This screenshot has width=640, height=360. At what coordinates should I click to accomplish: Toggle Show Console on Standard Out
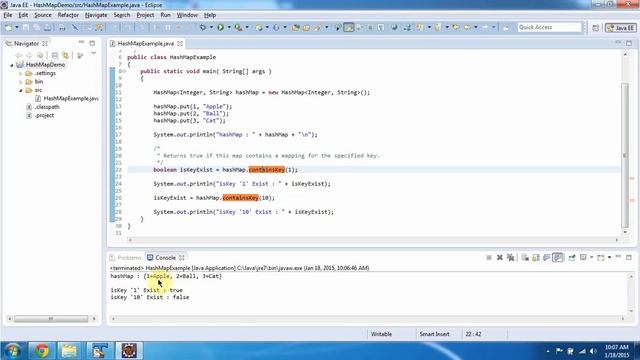547,258
